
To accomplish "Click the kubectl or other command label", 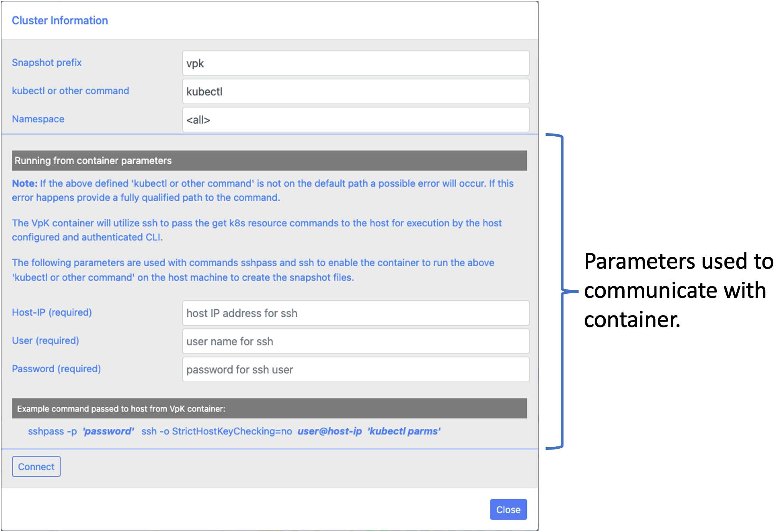I will pyautogui.click(x=70, y=91).
